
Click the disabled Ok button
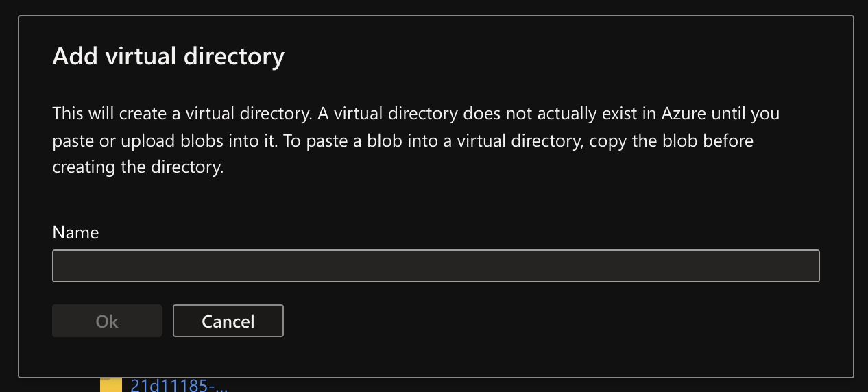tap(107, 321)
